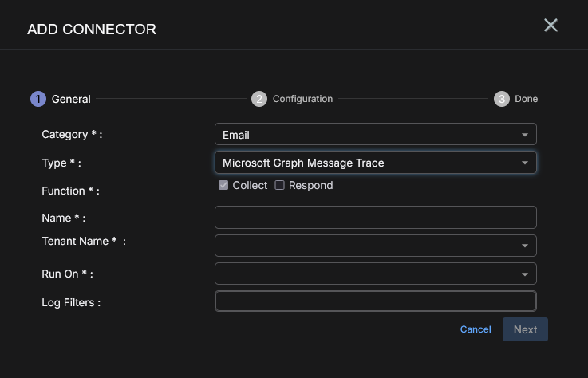Click the Category dropdown arrow icon

click(x=524, y=135)
